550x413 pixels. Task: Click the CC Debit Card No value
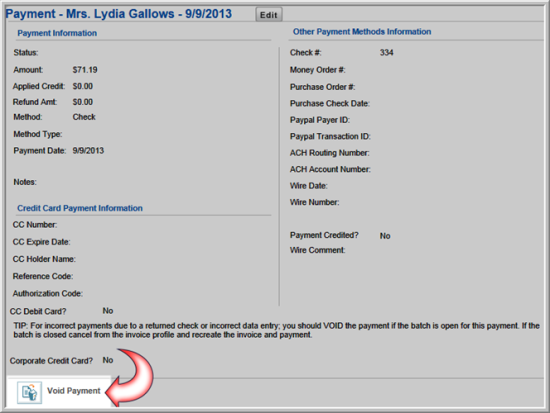pyautogui.click(x=108, y=311)
